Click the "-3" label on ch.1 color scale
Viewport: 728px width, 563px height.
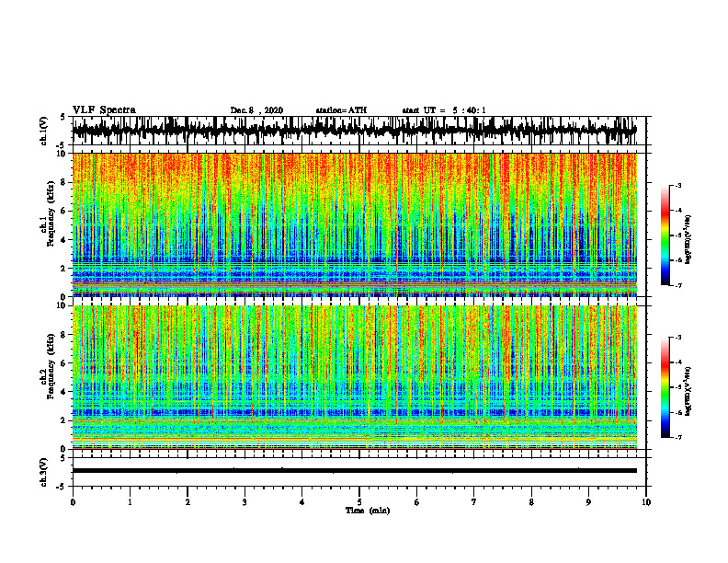[x=678, y=186]
